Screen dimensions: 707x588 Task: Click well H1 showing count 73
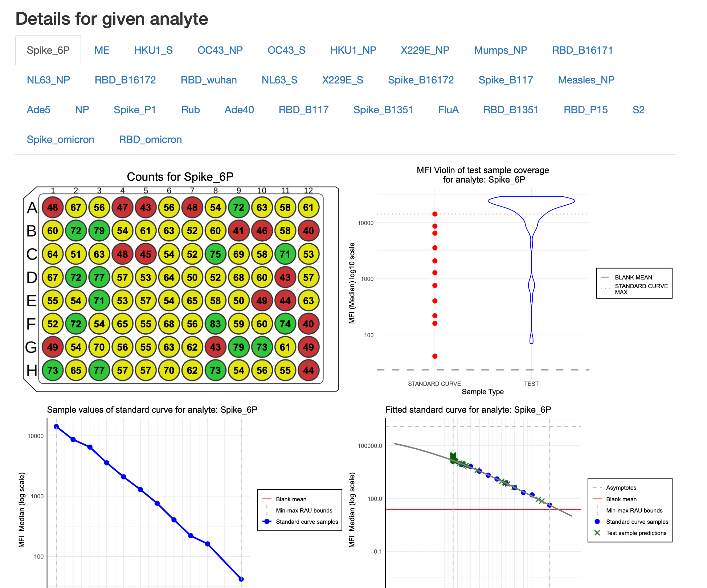coord(53,370)
